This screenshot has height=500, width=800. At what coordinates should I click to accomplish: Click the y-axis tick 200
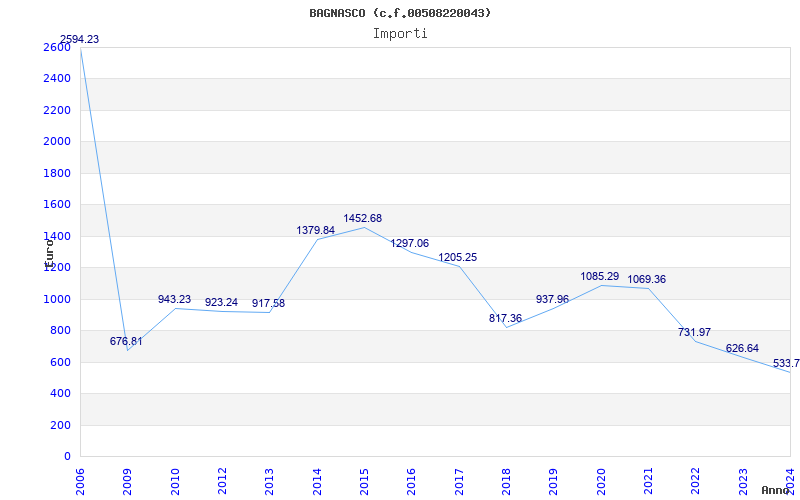[x=60, y=426]
